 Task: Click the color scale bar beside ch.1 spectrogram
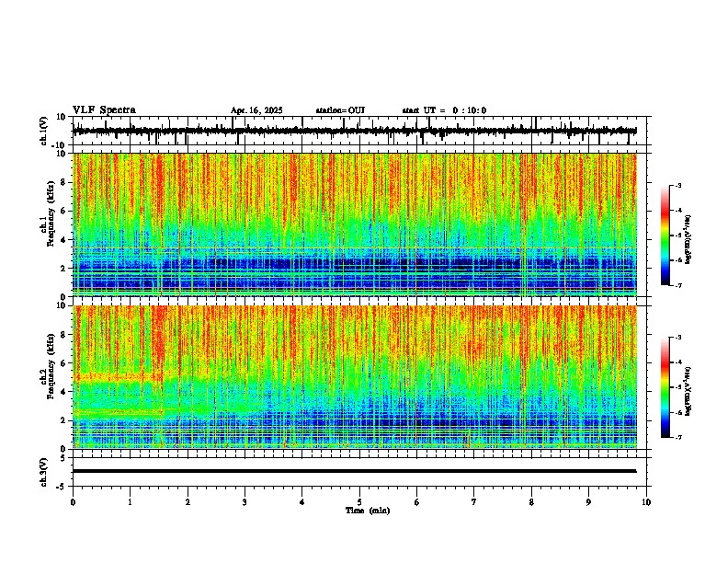665,235
